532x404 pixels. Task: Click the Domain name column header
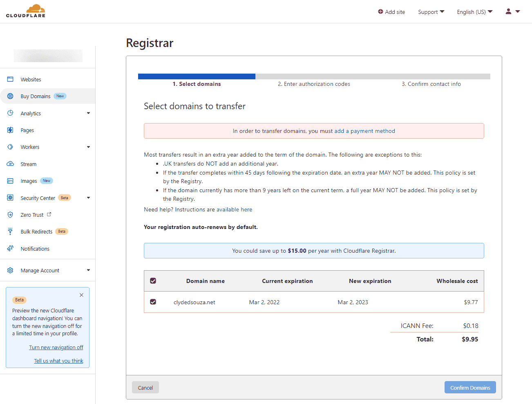pyautogui.click(x=205, y=281)
